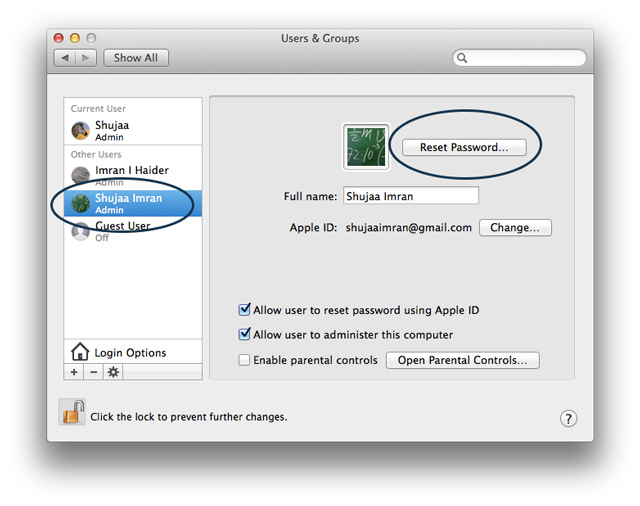This screenshot has width=640, height=506.
Task: Click the house icon beside Login Options
Action: (x=80, y=351)
